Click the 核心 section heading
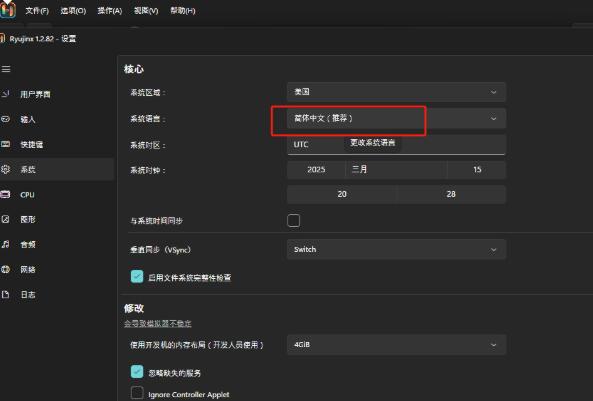This screenshot has height=401, width=593. point(134,69)
